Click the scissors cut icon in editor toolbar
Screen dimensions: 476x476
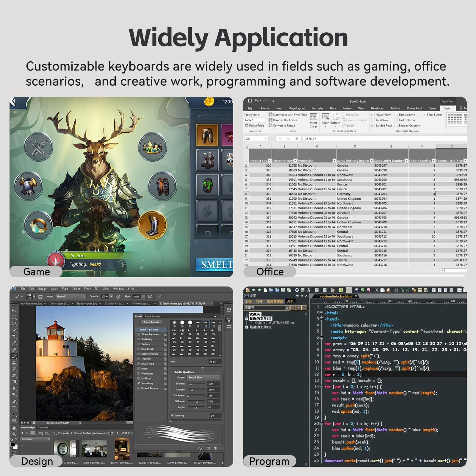pos(377,290)
